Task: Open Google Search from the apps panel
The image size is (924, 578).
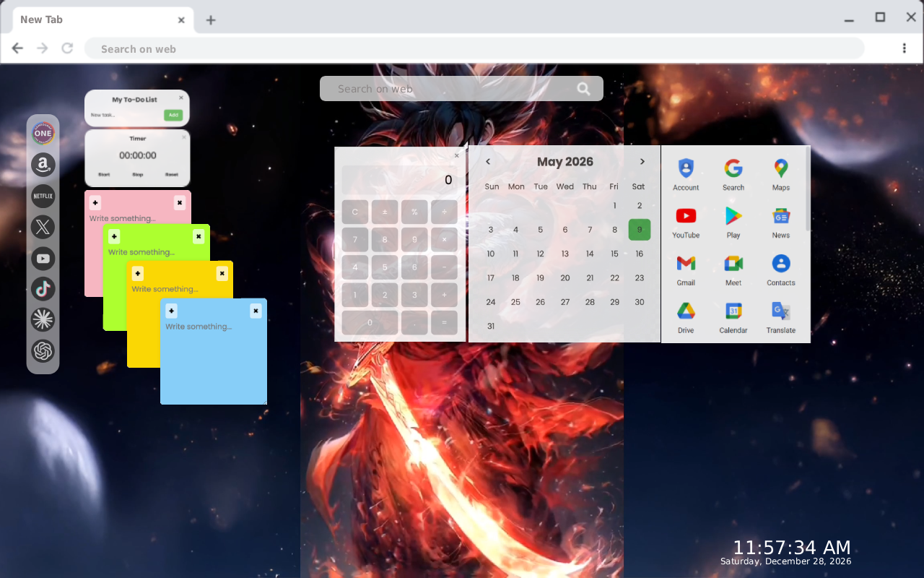Action: click(x=733, y=175)
